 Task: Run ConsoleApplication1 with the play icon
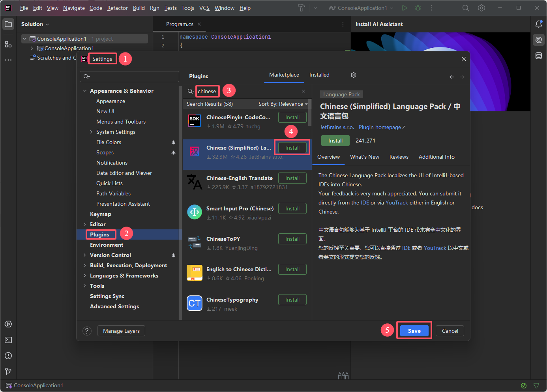[x=405, y=8]
